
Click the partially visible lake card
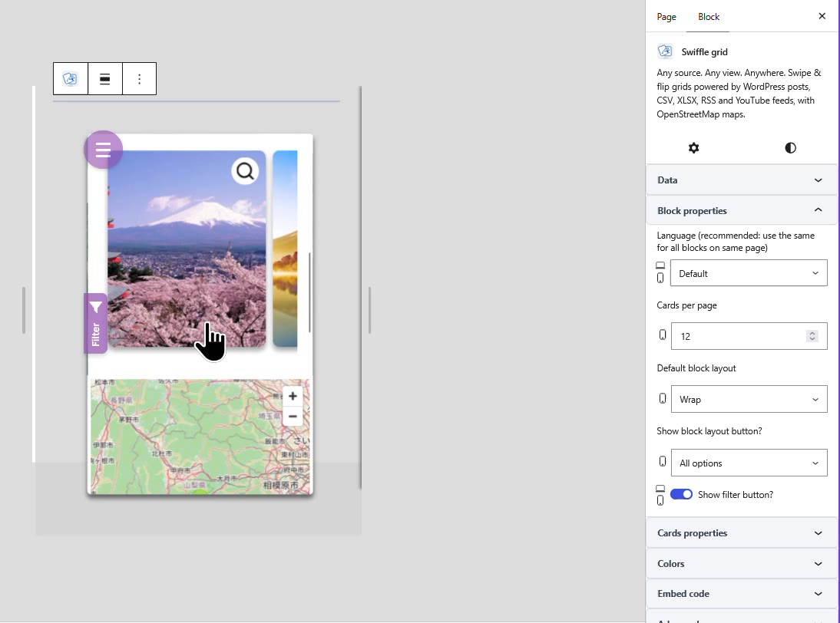[x=285, y=249]
